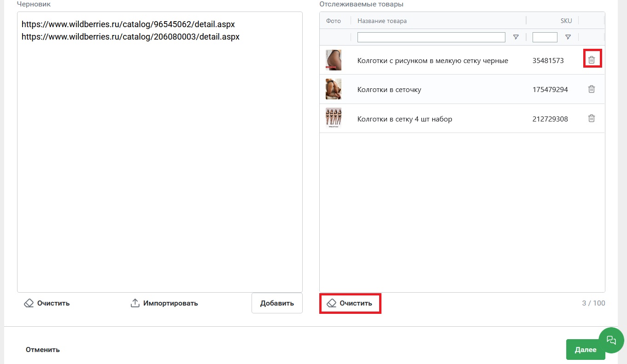
Task: Proceed with the Далее button
Action: tap(586, 350)
